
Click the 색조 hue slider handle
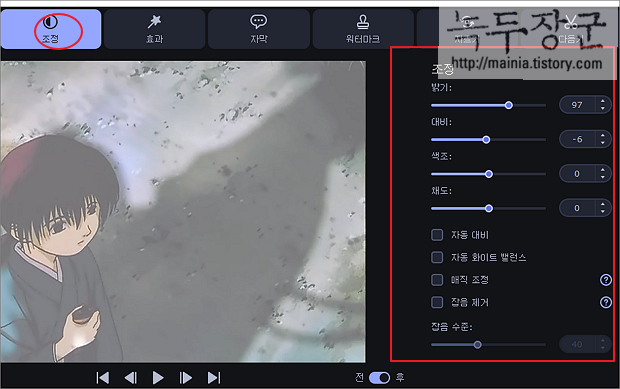489,174
